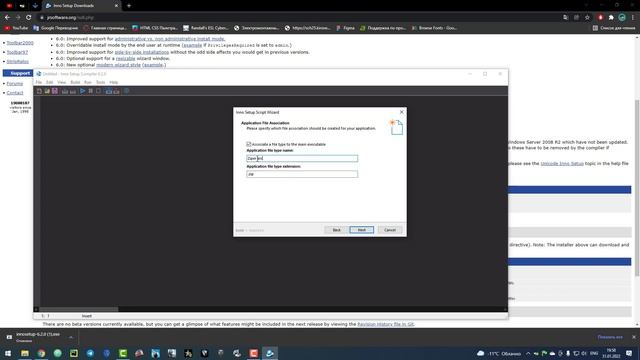Click the Inno Setup editor horizontal scrollbar
Screen dimensions: 640x360
78,309
